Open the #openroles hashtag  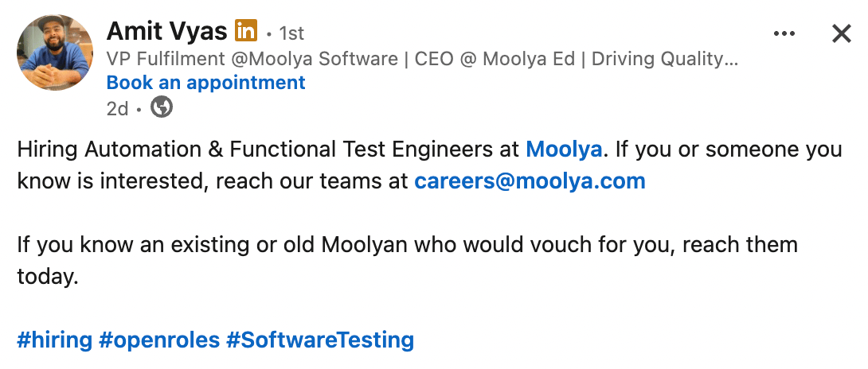click(x=159, y=340)
